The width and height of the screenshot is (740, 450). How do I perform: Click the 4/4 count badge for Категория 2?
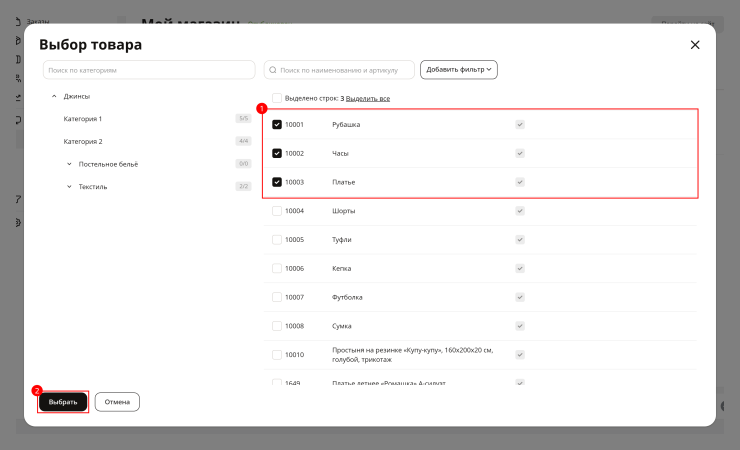244,141
